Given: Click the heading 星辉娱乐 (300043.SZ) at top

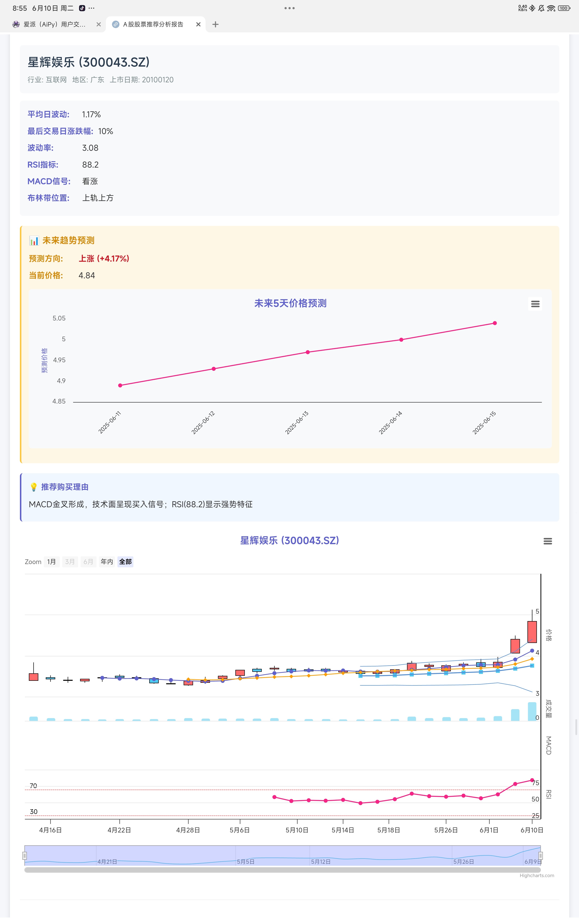Looking at the screenshot, I should (x=88, y=62).
